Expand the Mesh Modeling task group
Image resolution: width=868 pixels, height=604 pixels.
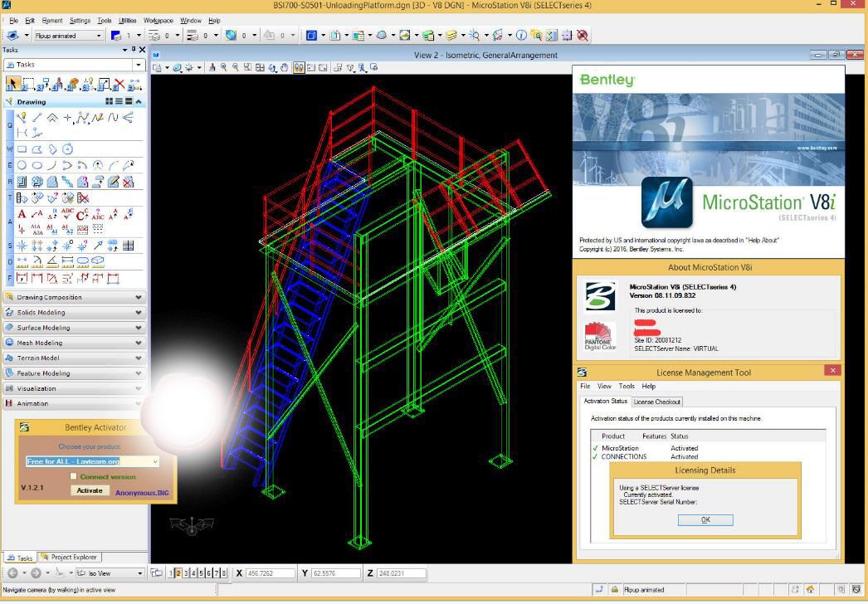click(x=74, y=343)
